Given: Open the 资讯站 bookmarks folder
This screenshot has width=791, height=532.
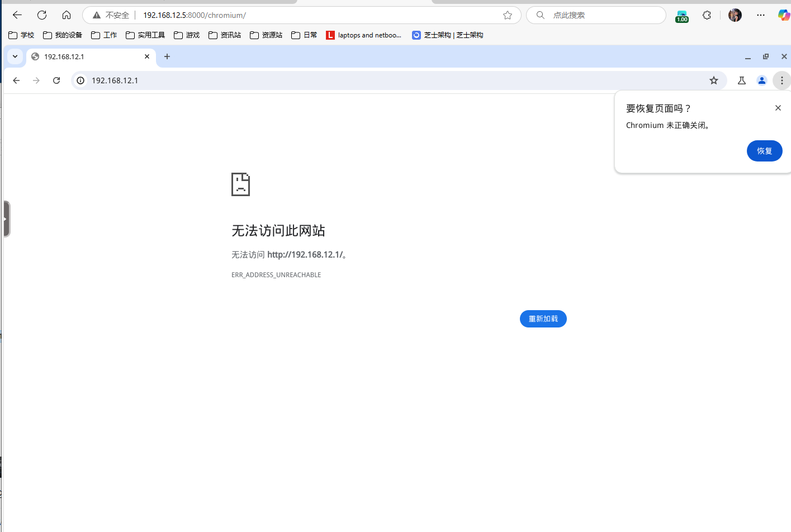Looking at the screenshot, I should 225,35.
